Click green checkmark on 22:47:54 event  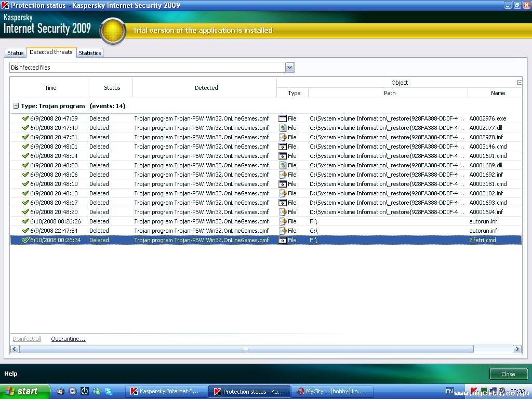[x=25, y=231]
